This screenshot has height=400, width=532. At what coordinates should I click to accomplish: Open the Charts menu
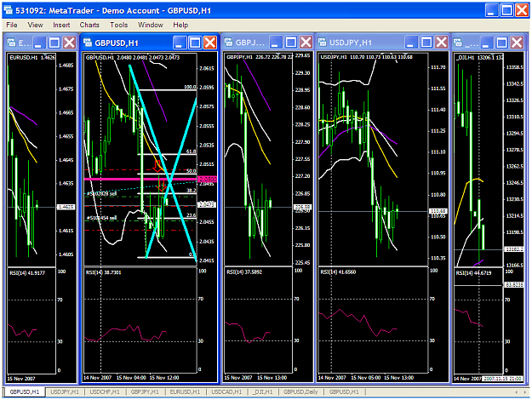click(x=89, y=25)
